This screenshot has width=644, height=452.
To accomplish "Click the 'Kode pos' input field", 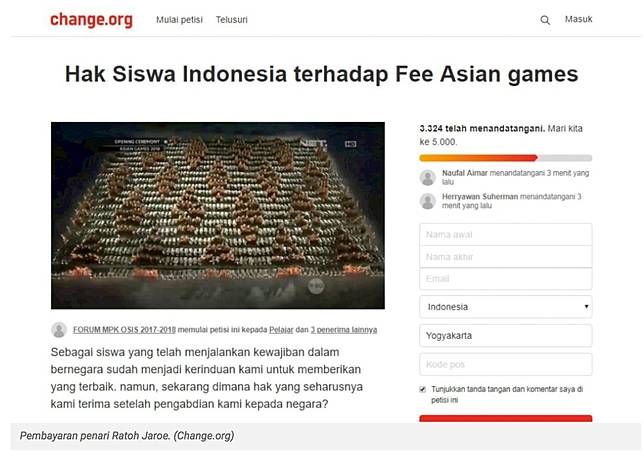I will [x=506, y=364].
